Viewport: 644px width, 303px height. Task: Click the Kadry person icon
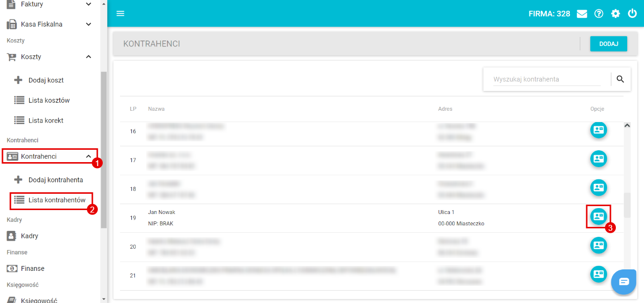[x=11, y=236]
